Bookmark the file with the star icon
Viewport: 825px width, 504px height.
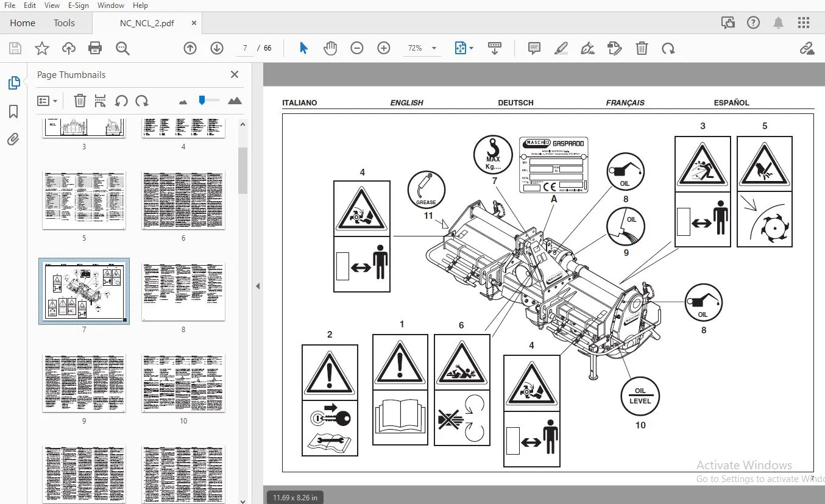(42, 49)
